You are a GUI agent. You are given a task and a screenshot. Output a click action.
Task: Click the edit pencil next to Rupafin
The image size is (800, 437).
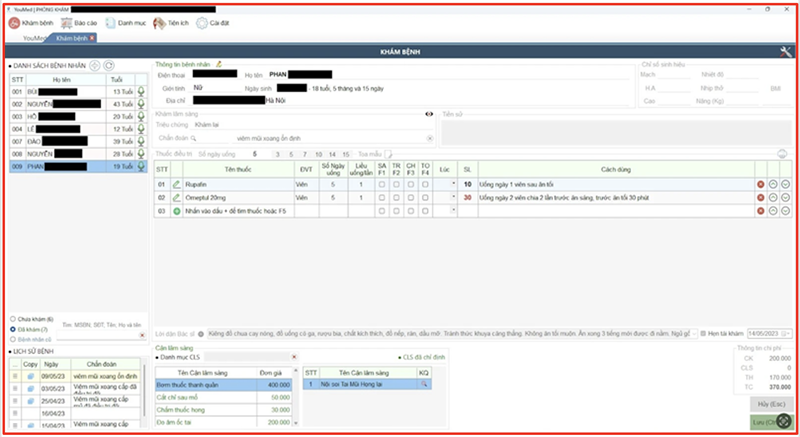pyautogui.click(x=177, y=185)
